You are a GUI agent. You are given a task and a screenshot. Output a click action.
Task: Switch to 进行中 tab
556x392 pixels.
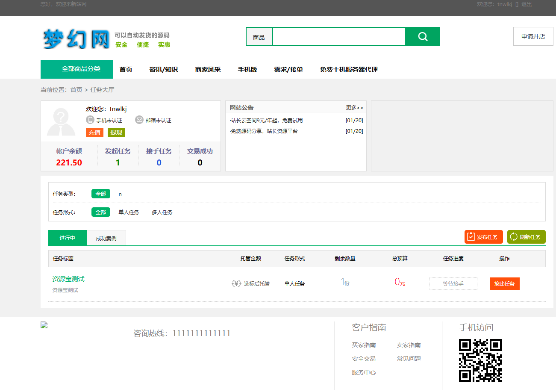point(68,238)
